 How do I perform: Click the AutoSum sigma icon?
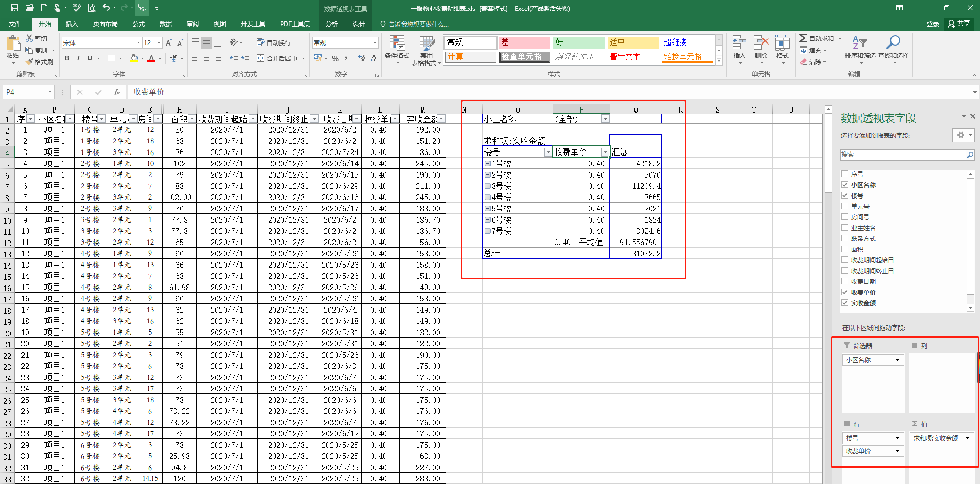click(x=804, y=38)
